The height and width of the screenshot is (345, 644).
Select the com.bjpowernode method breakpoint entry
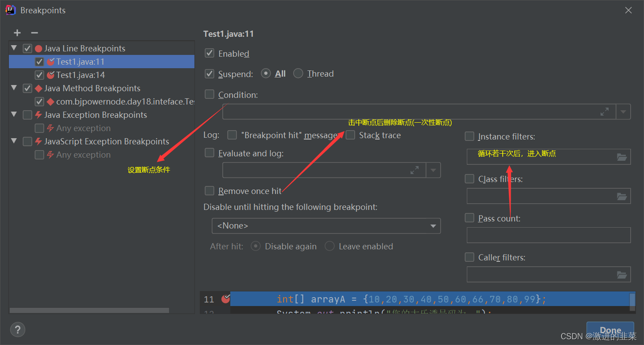point(125,101)
